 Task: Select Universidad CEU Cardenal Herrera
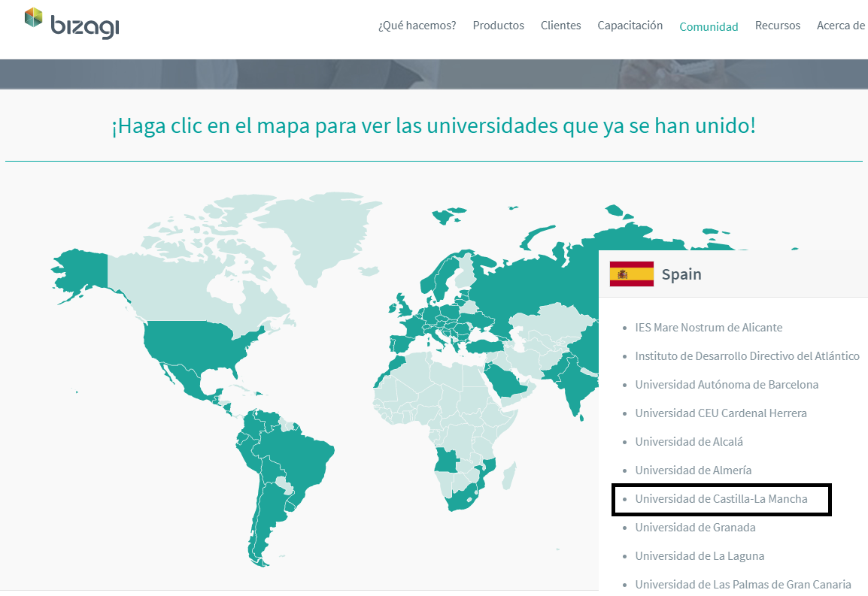pos(721,413)
